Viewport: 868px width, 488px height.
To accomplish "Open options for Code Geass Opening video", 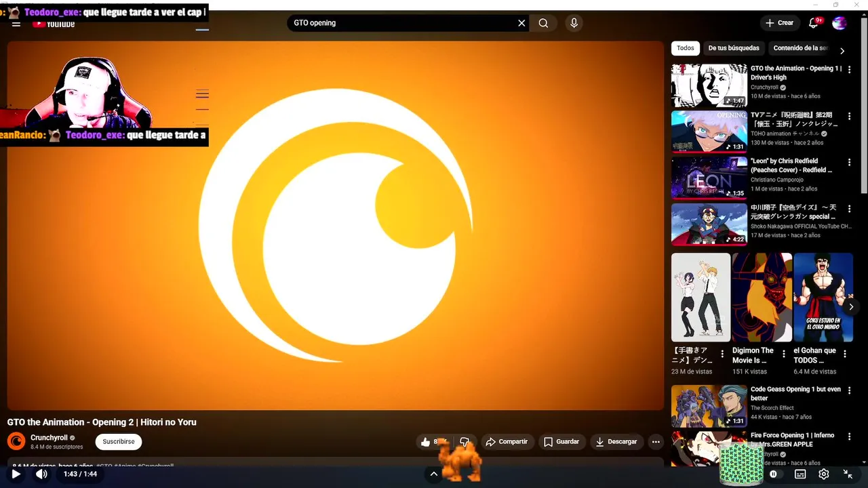I will coord(849,390).
